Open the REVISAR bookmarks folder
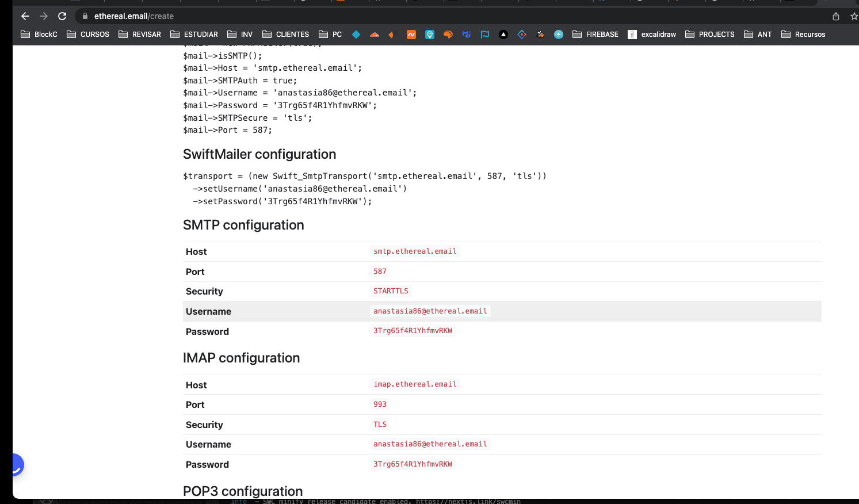Screen dimensions: 859x504 tap(140, 35)
